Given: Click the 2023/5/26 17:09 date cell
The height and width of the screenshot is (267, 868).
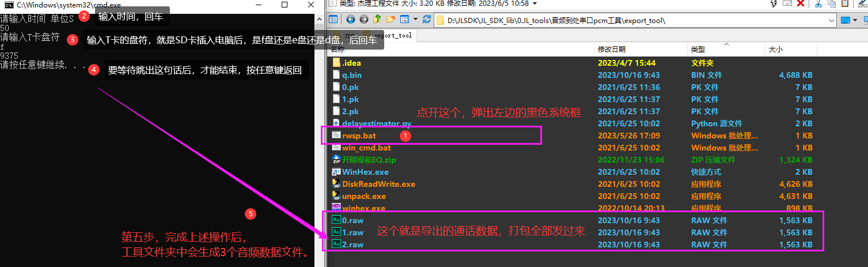Looking at the screenshot, I should click(629, 136).
